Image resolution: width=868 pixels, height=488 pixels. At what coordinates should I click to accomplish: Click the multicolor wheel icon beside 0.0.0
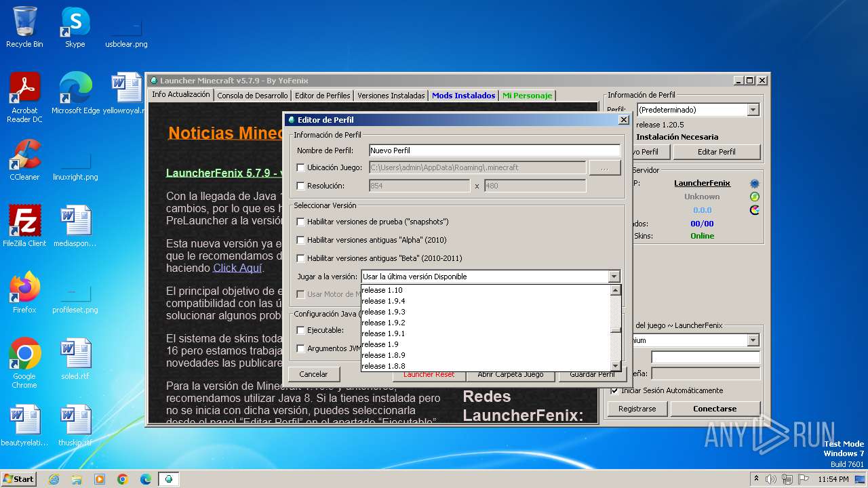click(x=754, y=210)
